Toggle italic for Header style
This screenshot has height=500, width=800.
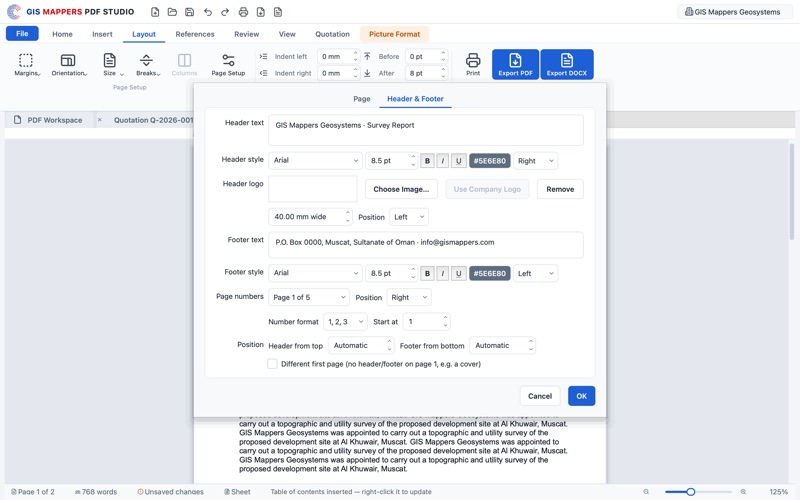click(x=443, y=161)
